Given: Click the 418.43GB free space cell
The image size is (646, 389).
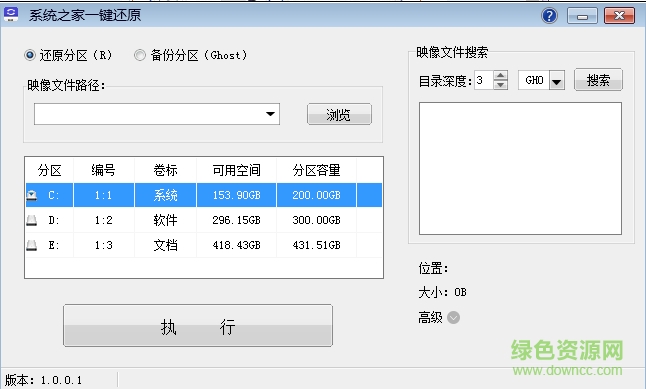Looking at the screenshot, I should point(236,246).
